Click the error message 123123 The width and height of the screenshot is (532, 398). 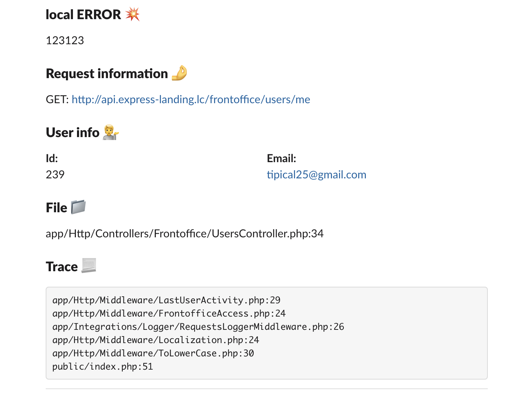[65, 41]
